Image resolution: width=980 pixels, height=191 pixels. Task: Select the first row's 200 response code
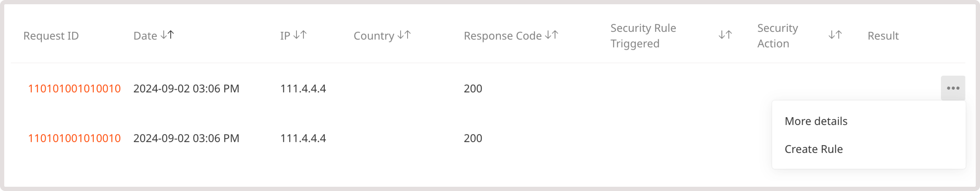click(x=473, y=88)
